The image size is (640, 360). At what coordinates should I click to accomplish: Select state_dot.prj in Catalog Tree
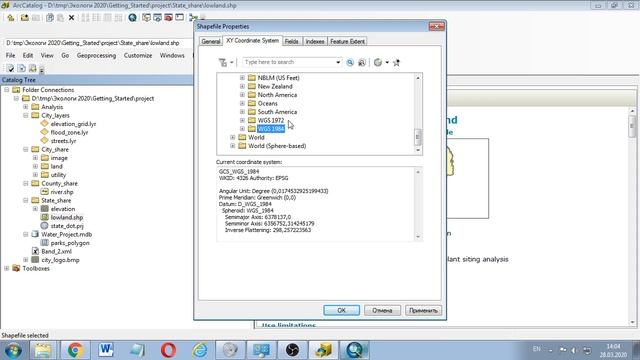coord(67,226)
